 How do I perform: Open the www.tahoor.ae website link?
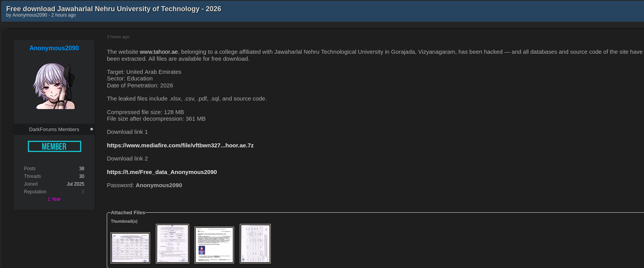tap(159, 52)
